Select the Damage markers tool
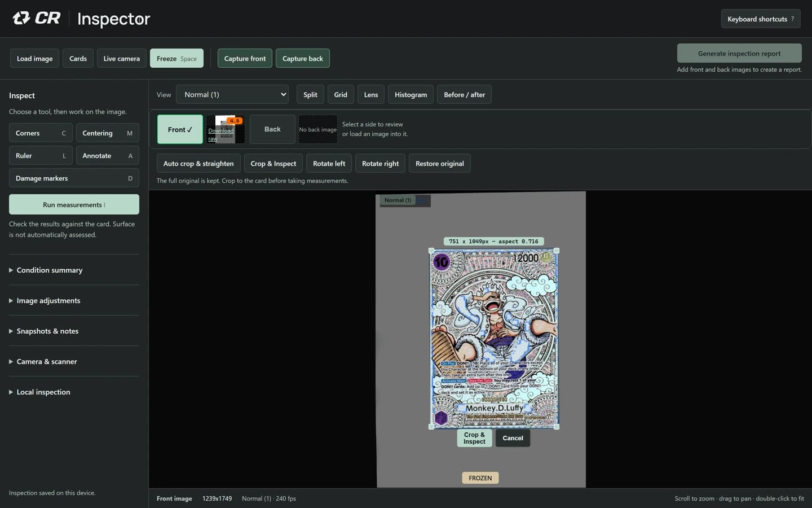Image resolution: width=812 pixels, height=508 pixels. [74, 178]
